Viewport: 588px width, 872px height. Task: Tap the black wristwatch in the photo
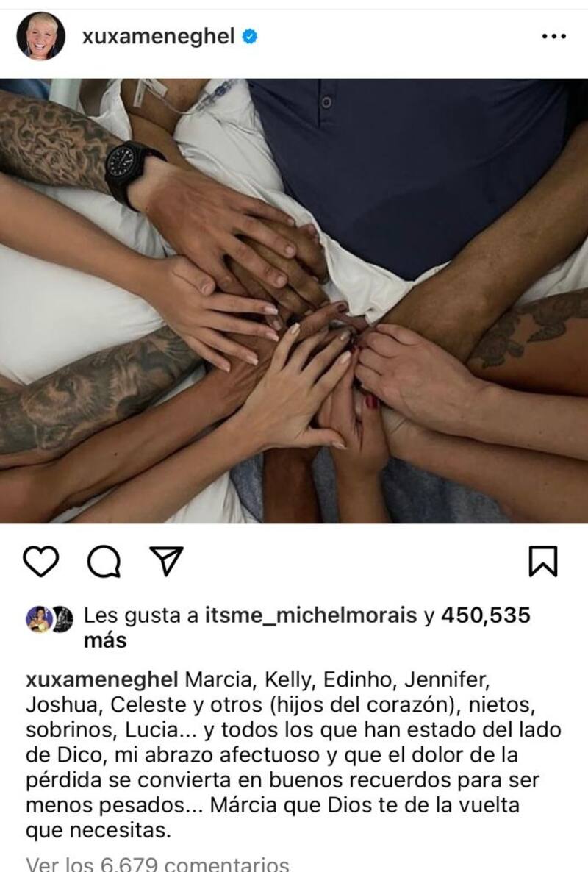click(126, 170)
